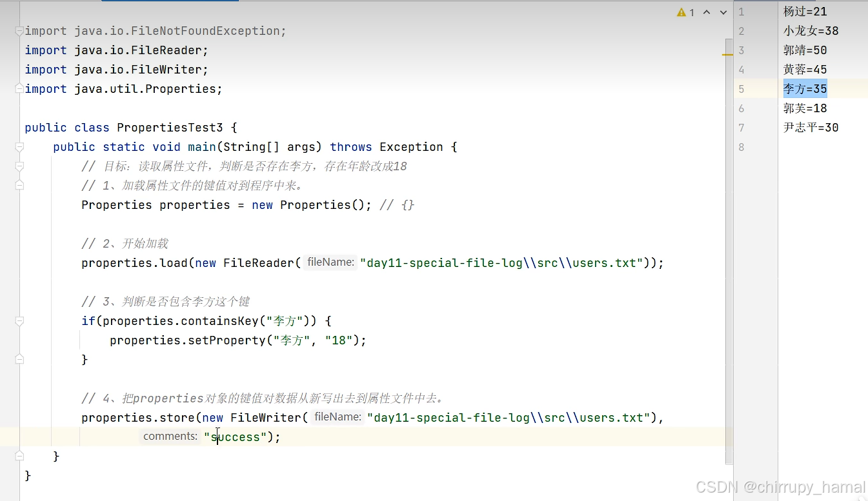Click the fileName hint in FileReader call
This screenshot has height=501, width=868.
pos(330,262)
